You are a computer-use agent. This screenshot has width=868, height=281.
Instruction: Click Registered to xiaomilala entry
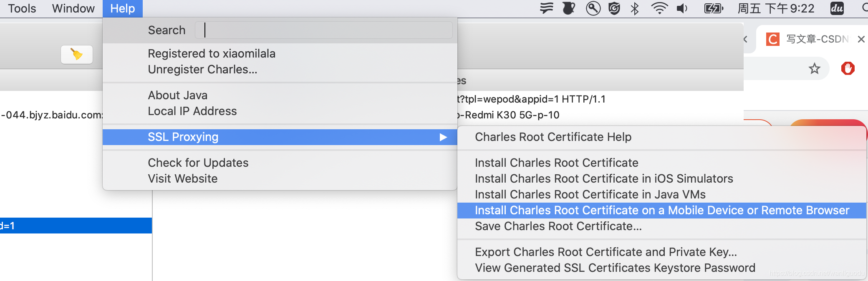pyautogui.click(x=280, y=54)
